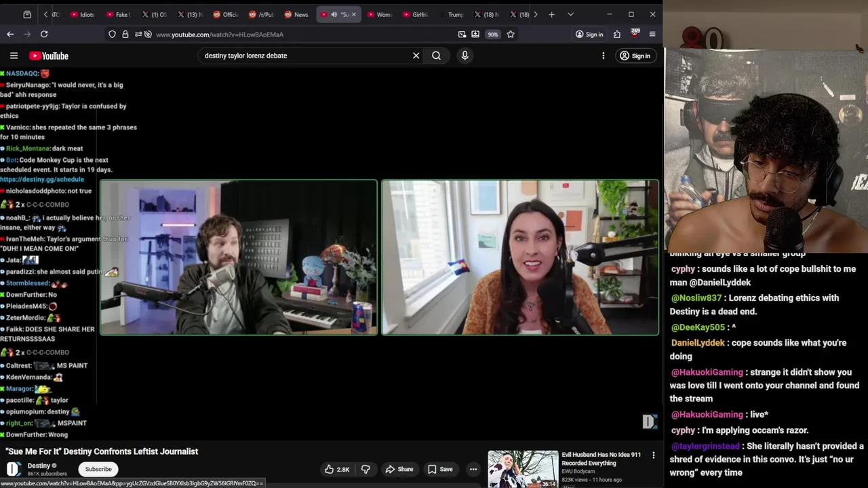This screenshot has width=868, height=488.
Task: Switch to the (13) X tab
Action: [x=189, y=14]
